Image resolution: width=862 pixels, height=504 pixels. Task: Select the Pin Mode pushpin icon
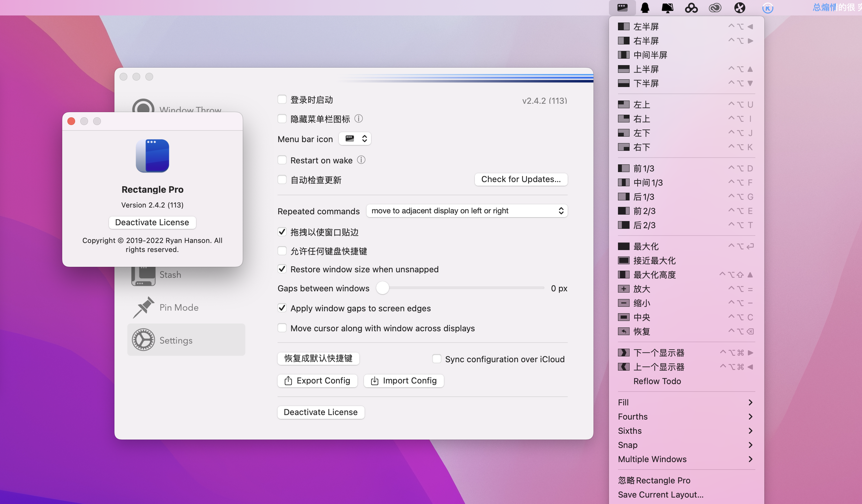pyautogui.click(x=143, y=307)
